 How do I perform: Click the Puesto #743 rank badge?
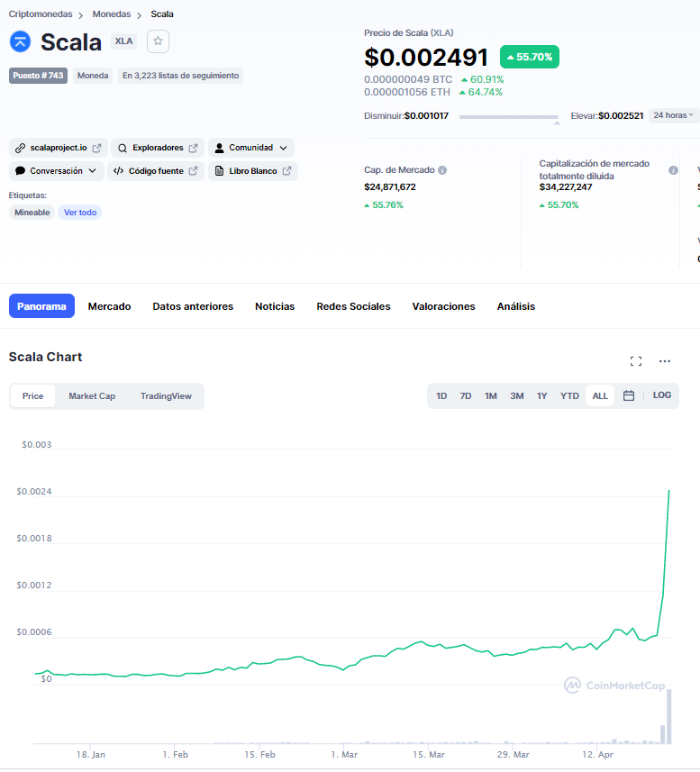coord(38,76)
